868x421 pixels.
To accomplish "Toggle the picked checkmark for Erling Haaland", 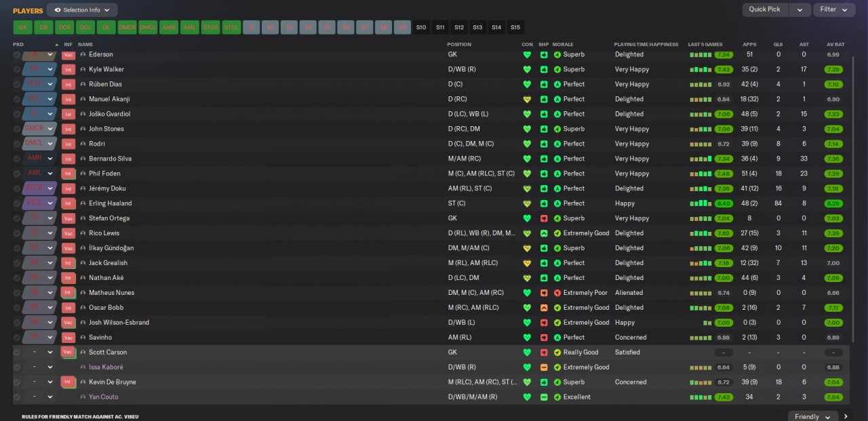I will click(x=17, y=203).
